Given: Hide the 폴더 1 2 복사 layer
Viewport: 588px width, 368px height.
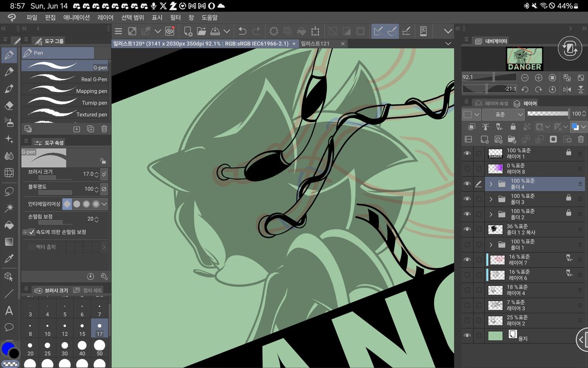Looking at the screenshot, I should tap(467, 229).
